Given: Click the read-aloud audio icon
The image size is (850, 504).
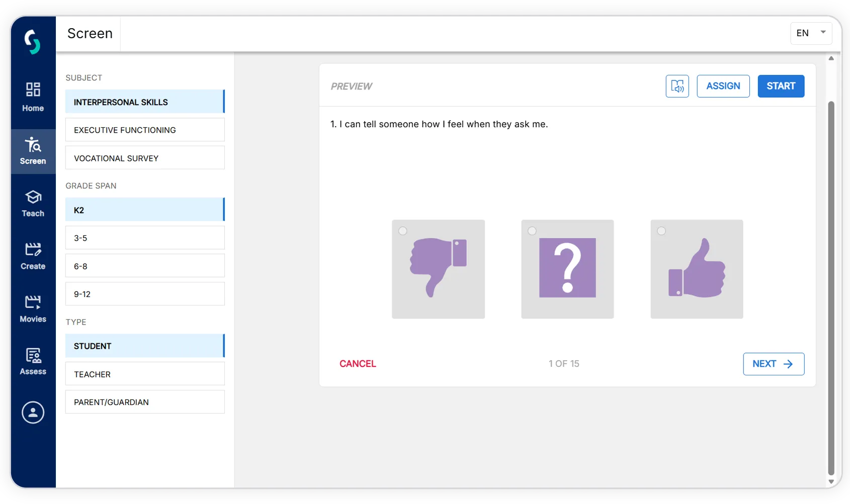Looking at the screenshot, I should (677, 86).
